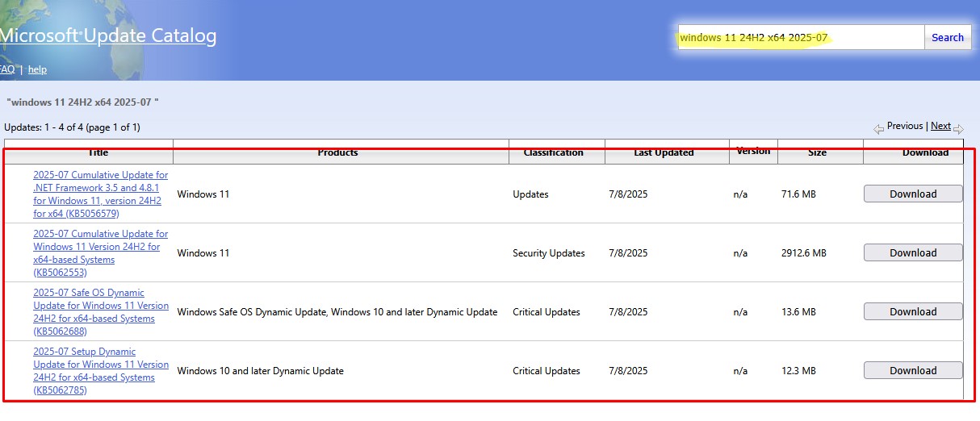Click the '2912.6 MB' size cell
The width and height of the screenshot is (980, 421).
click(804, 253)
